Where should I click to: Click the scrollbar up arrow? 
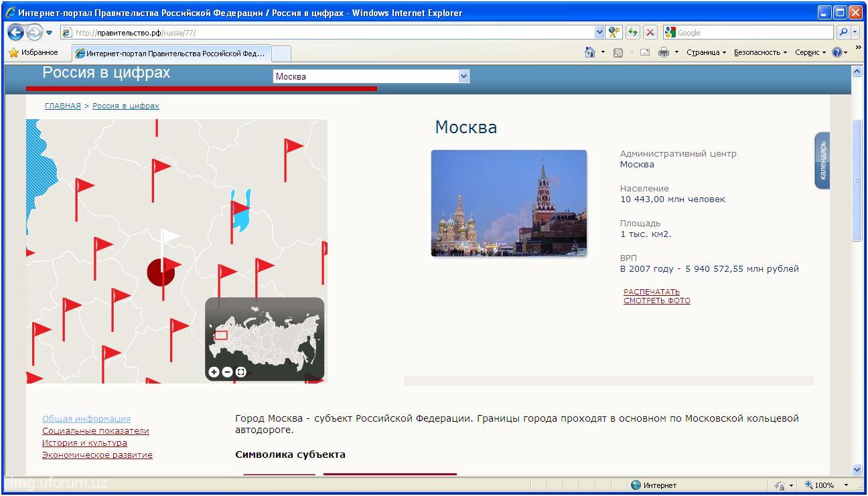coord(857,71)
